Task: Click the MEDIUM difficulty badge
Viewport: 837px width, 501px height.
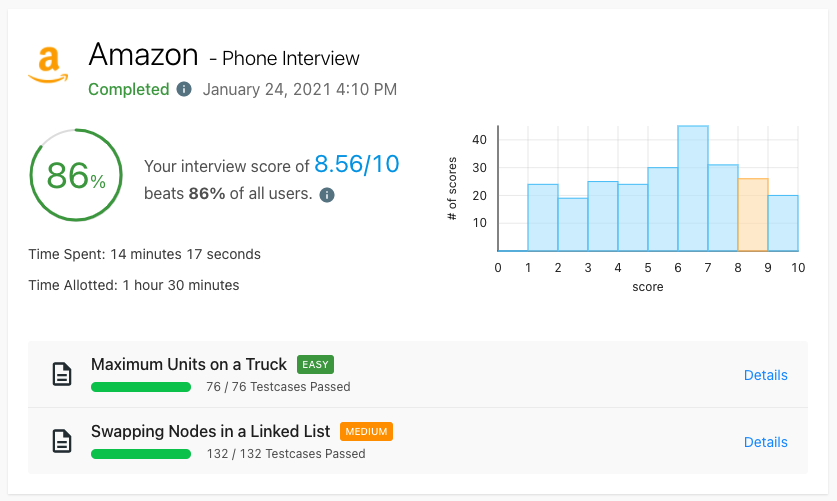Action: (x=366, y=432)
